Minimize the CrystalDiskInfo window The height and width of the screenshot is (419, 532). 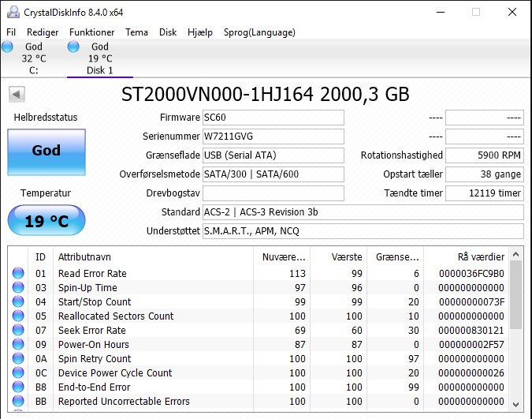pos(441,13)
